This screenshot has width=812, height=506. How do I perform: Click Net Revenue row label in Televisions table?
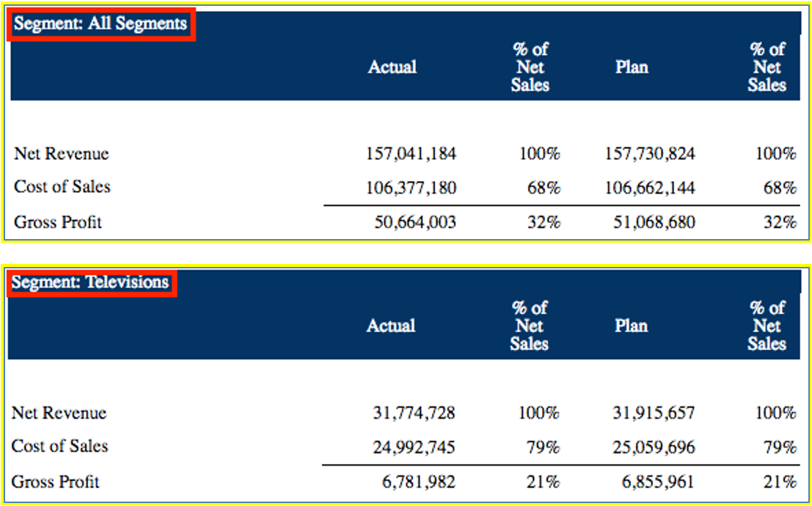coord(59,413)
